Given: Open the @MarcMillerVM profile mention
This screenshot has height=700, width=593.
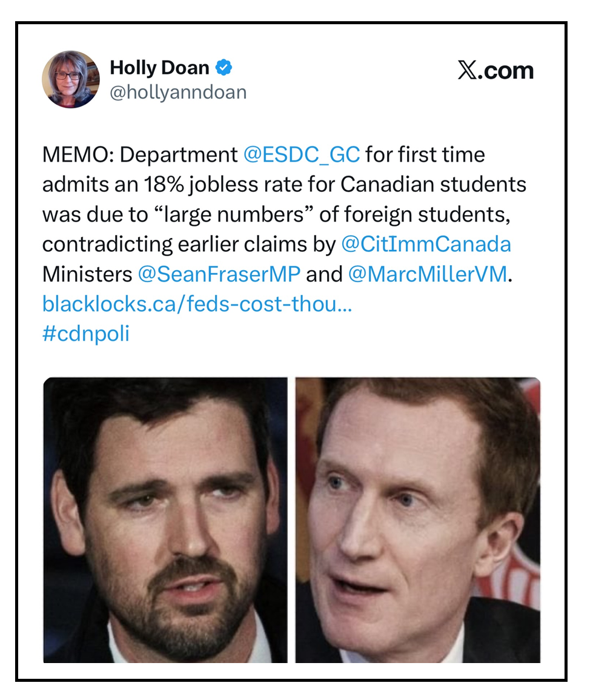Looking at the screenshot, I should pos(427,274).
